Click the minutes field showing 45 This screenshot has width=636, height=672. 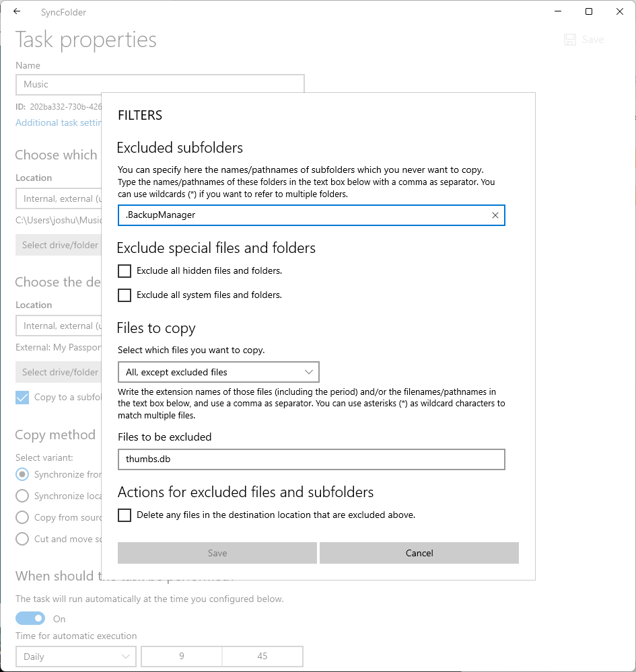pos(262,657)
